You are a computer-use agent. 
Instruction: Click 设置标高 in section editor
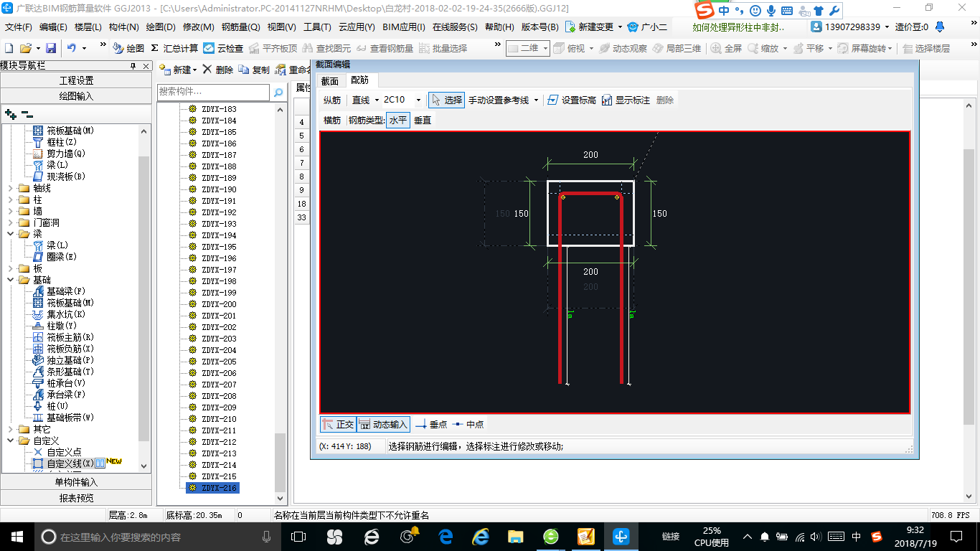(x=572, y=100)
